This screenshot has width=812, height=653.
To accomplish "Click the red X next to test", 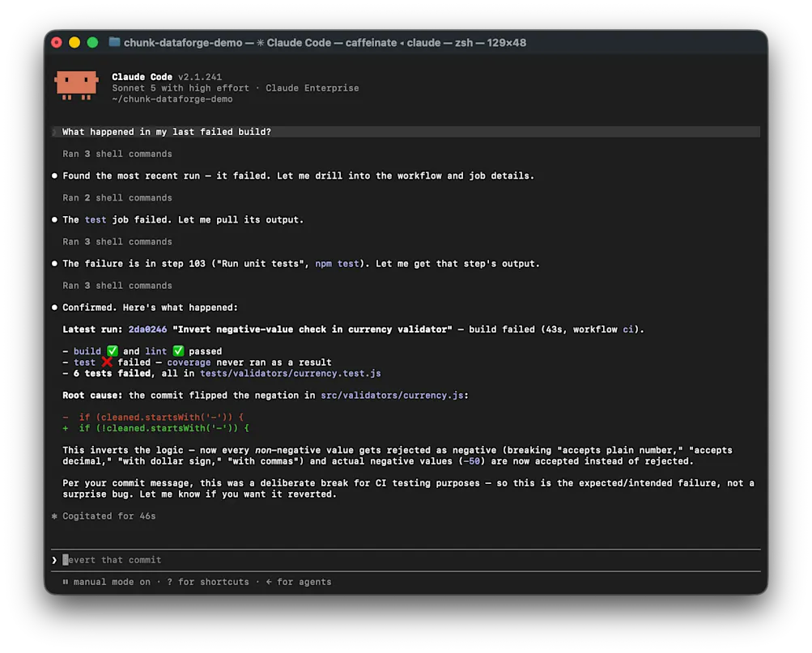I will pyautogui.click(x=107, y=362).
